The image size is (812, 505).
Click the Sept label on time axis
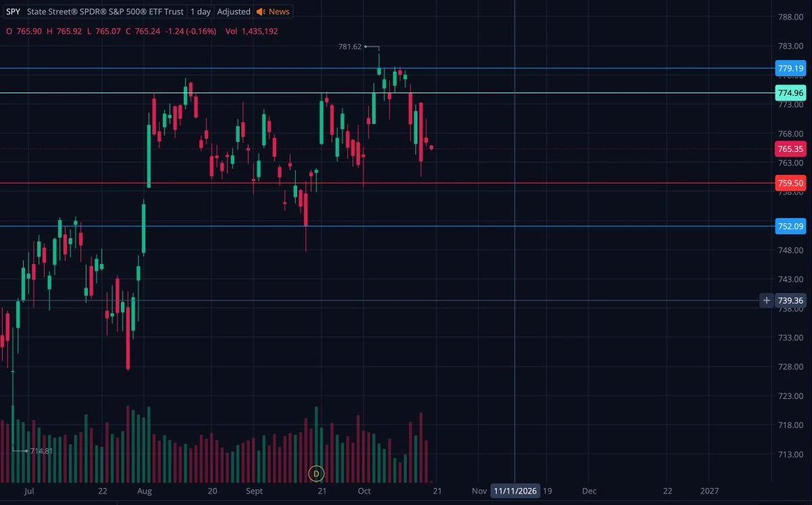click(x=254, y=491)
